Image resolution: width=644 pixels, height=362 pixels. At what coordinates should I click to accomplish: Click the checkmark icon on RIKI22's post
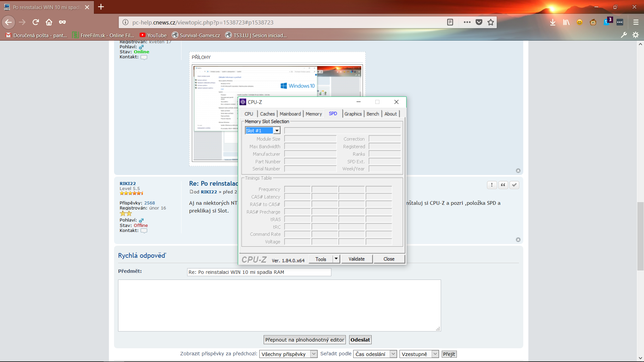point(514,185)
